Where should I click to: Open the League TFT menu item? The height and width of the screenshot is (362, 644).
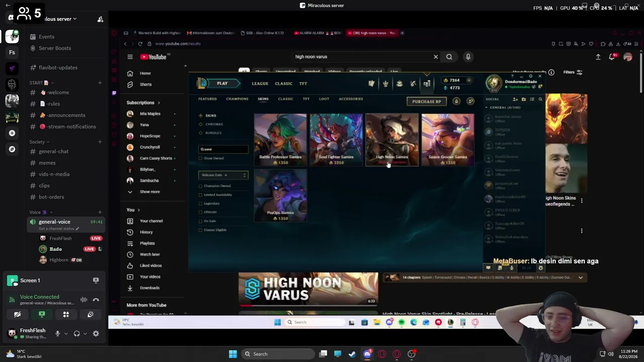(303, 83)
